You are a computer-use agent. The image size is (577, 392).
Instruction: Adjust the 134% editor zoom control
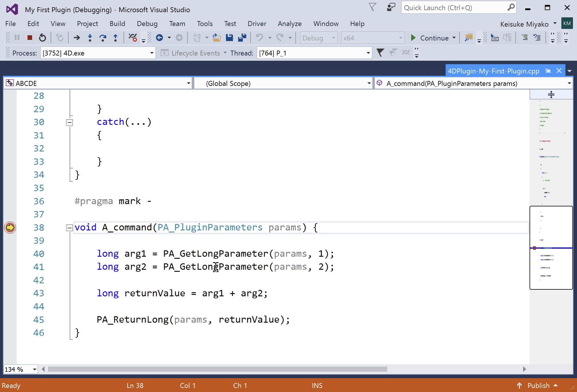(x=20, y=369)
